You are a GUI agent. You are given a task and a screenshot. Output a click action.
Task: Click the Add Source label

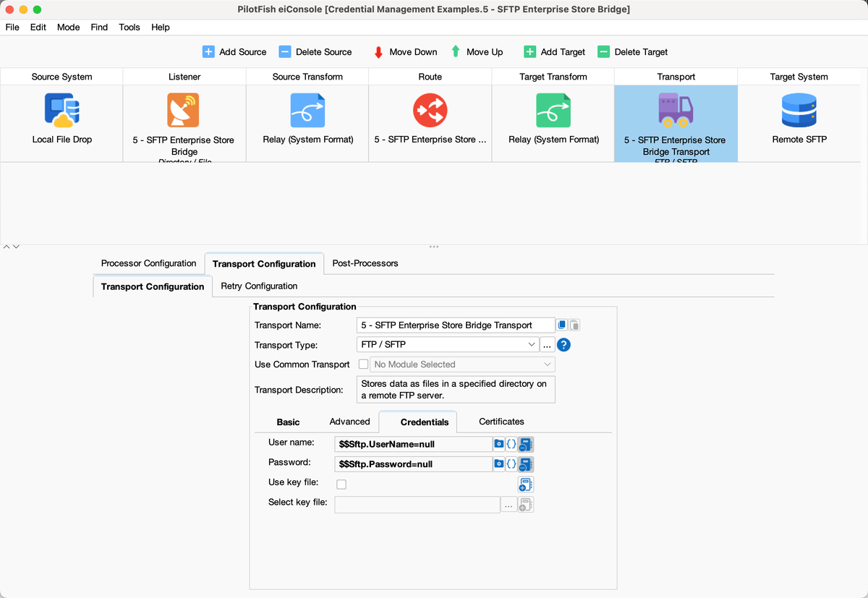243,52
